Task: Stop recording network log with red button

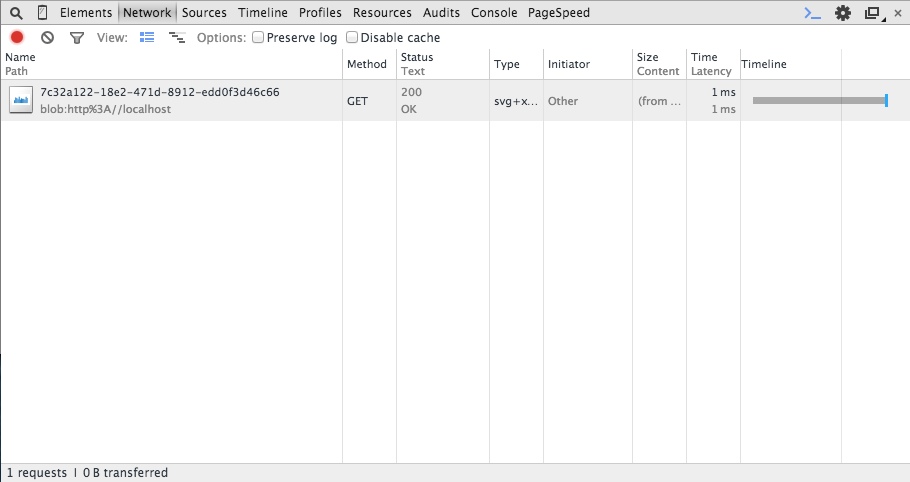Action: pyautogui.click(x=17, y=37)
